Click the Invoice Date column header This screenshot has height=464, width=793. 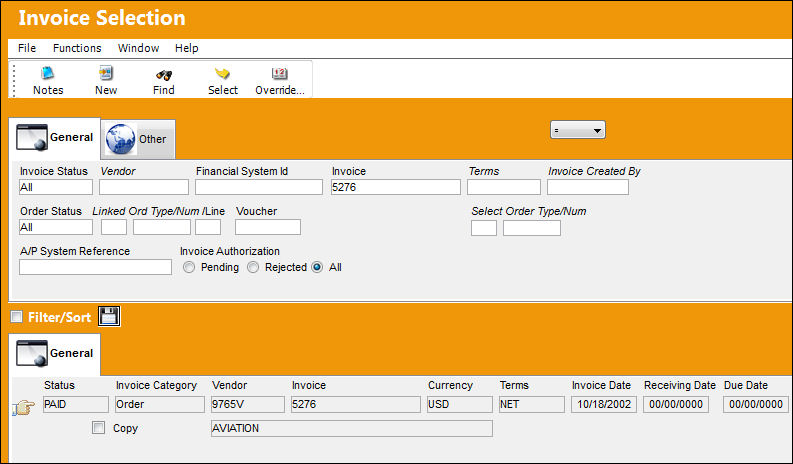[x=601, y=385]
